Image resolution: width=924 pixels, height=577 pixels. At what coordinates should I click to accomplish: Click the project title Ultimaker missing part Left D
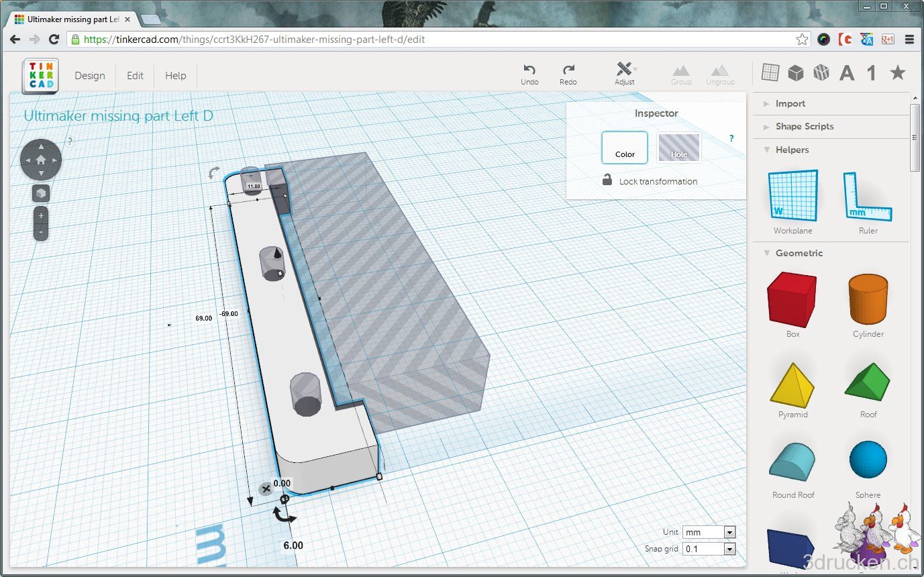(118, 116)
